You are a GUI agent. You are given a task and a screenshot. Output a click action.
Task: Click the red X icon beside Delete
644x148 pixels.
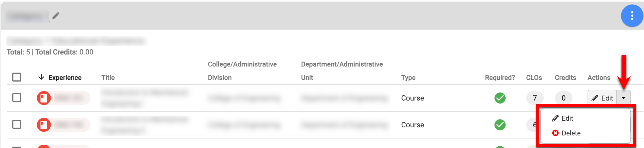pos(555,133)
